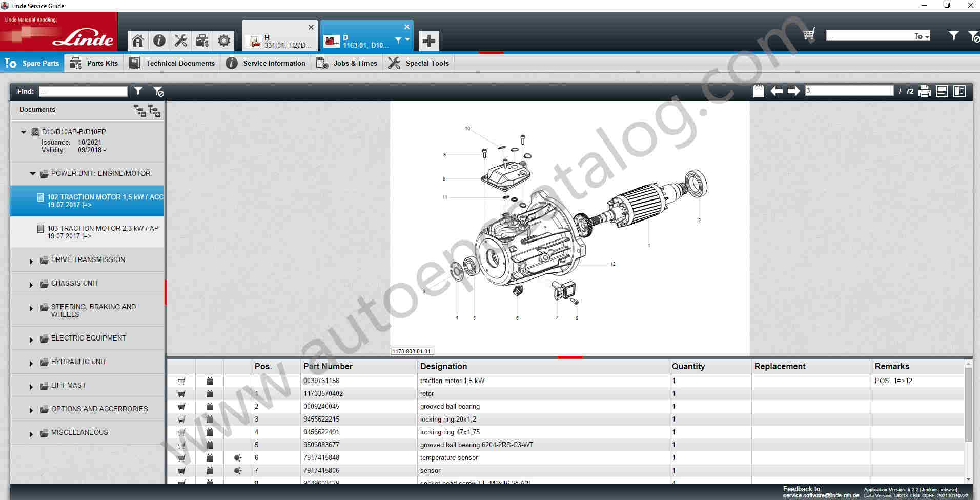
Task: Click component icon on temperature sensor row
Action: click(237, 458)
